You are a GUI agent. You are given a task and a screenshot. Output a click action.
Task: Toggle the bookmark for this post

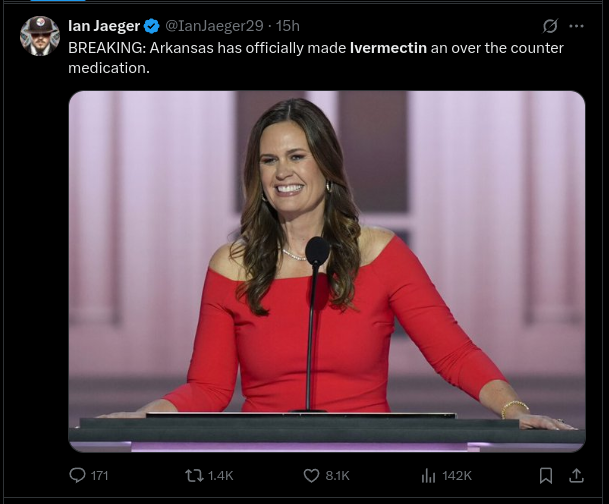[x=546, y=475]
